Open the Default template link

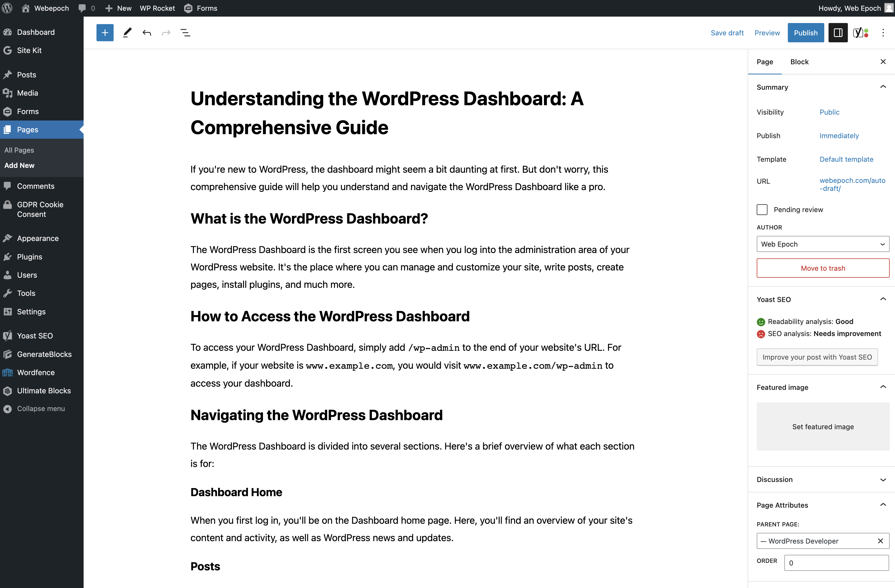tap(846, 159)
